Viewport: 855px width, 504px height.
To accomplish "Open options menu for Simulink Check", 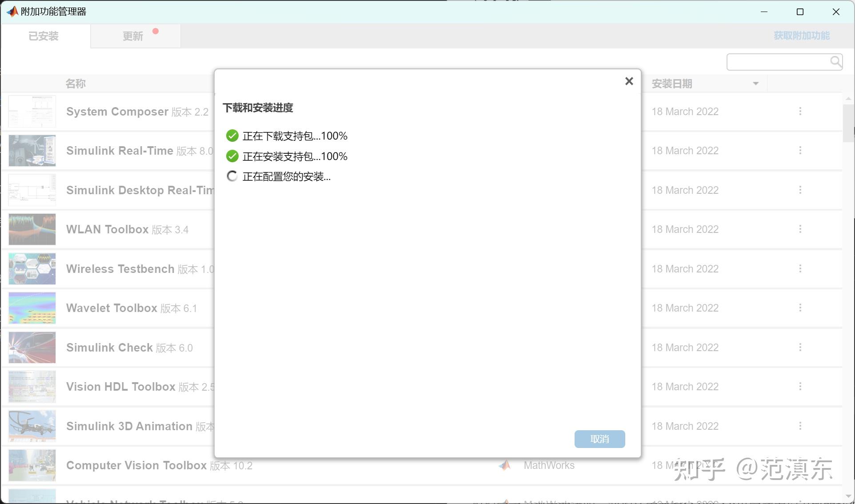I will [800, 348].
